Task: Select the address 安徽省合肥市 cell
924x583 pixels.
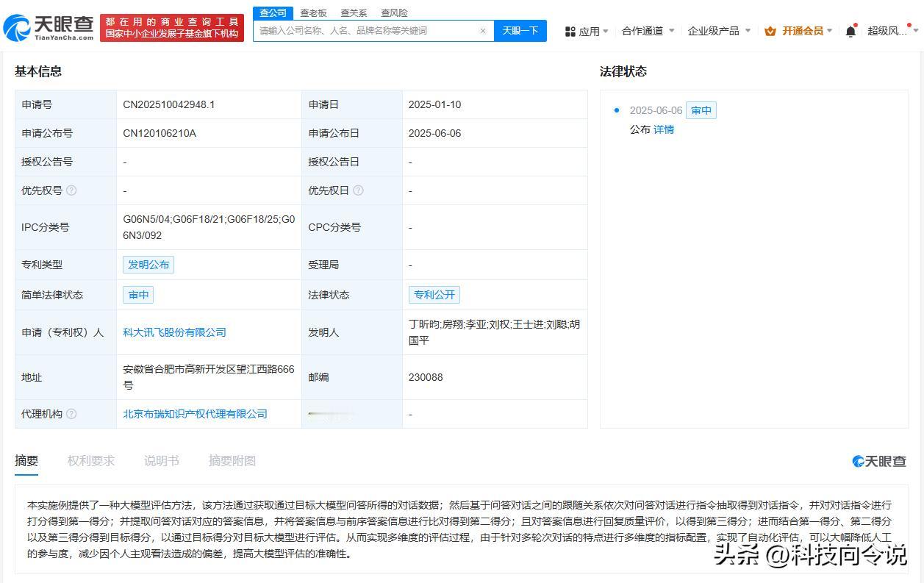Action: tap(209, 377)
